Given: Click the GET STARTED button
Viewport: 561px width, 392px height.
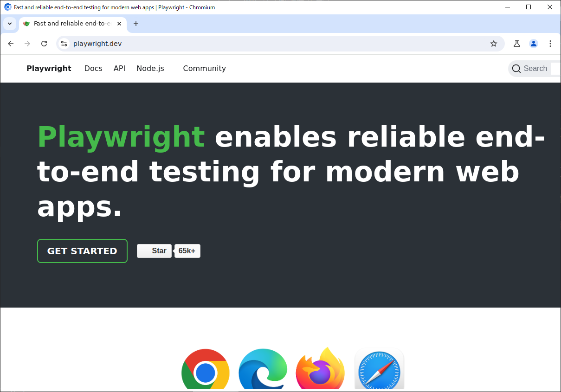Looking at the screenshot, I should point(82,251).
